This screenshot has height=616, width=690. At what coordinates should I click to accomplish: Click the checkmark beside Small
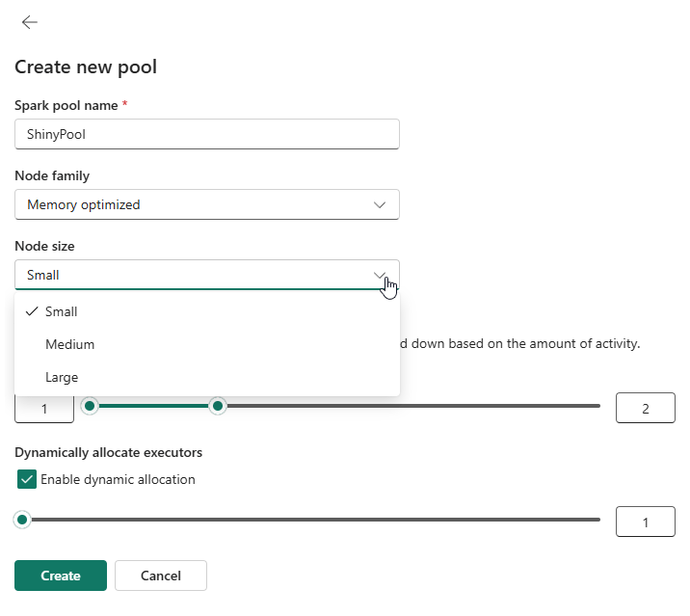coord(32,311)
